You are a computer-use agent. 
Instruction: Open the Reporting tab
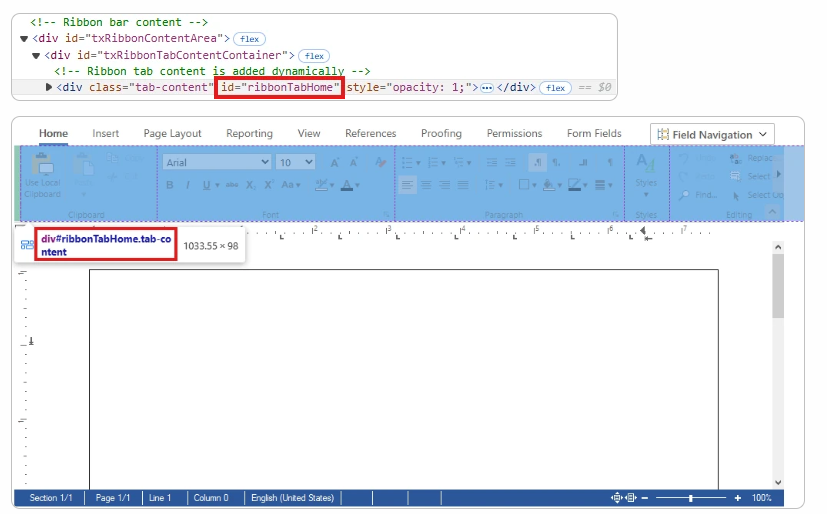[x=249, y=133]
